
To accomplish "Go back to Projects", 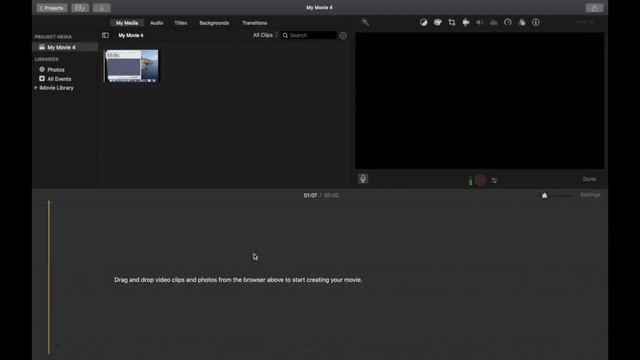I will point(52,8).
